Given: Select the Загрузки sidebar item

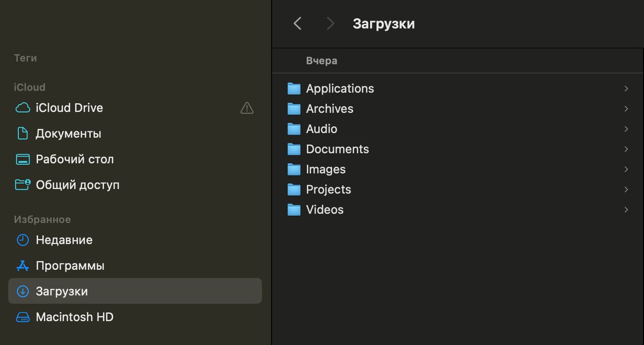Looking at the screenshot, I should 59,291.
